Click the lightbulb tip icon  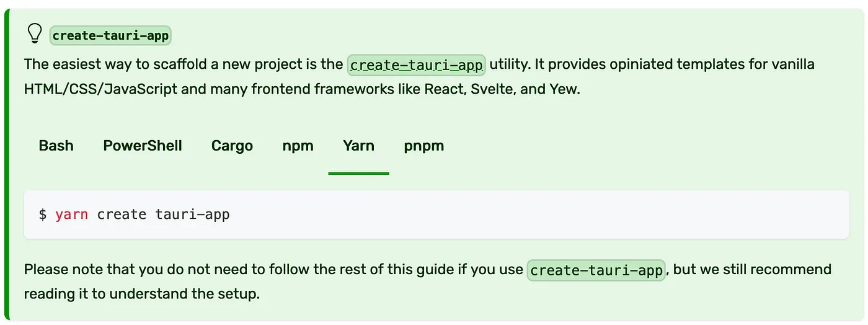click(35, 34)
